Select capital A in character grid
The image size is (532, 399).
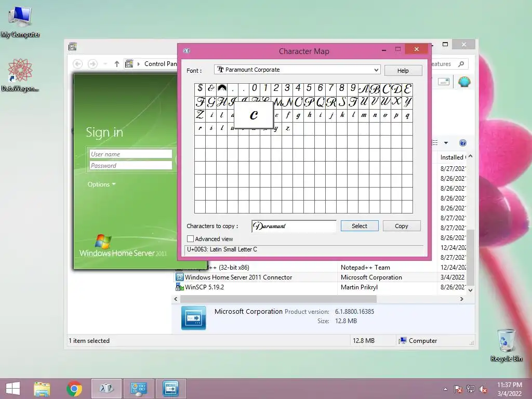[364, 88]
